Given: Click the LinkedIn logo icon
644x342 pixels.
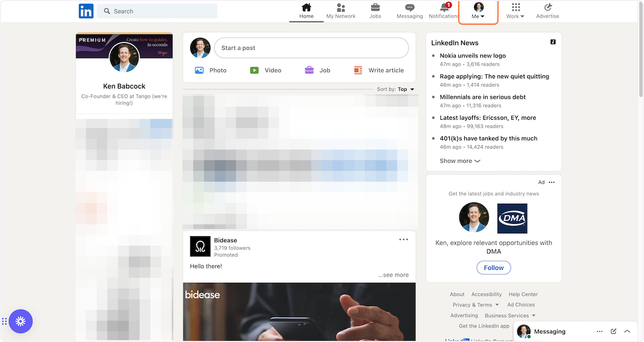Looking at the screenshot, I should tap(86, 11).
